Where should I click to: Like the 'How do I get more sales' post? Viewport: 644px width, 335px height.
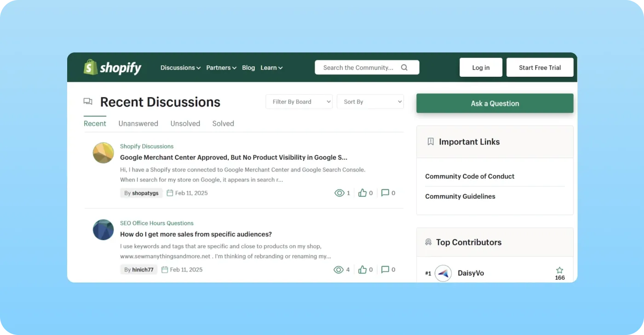(x=362, y=270)
